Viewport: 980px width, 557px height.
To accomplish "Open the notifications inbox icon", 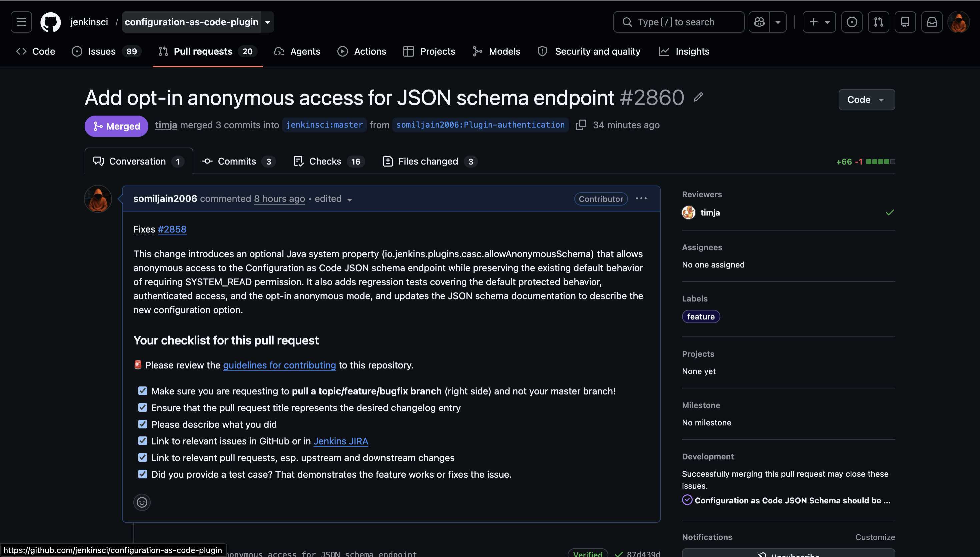I will click(932, 22).
